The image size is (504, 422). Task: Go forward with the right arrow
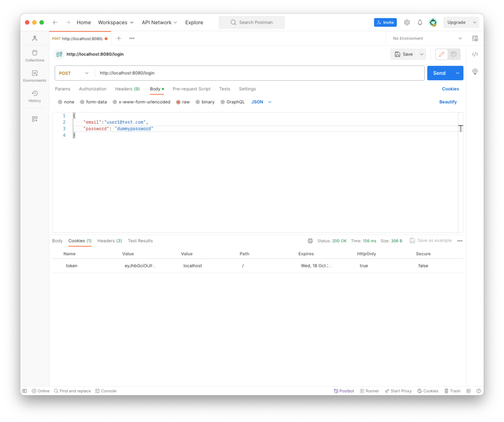(68, 22)
